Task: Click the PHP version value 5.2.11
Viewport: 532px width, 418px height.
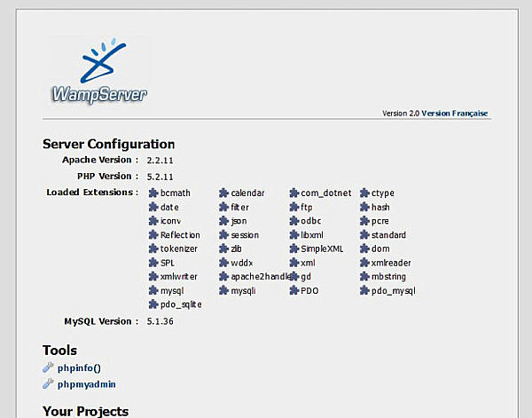Action: [x=160, y=177]
